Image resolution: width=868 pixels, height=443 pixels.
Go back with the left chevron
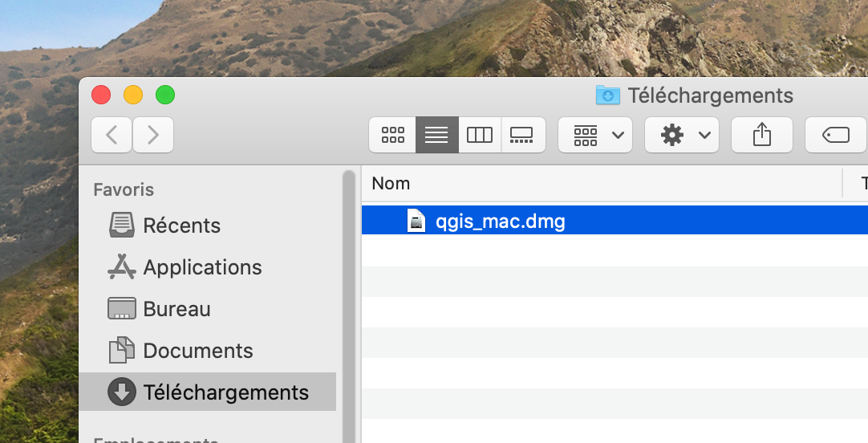click(x=112, y=135)
